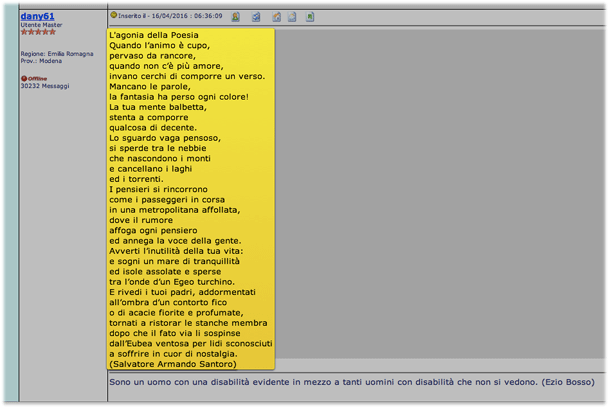The image size is (609, 408).
Task: Click the line 'Quando l'animo è cupo,'
Action: click(x=160, y=45)
